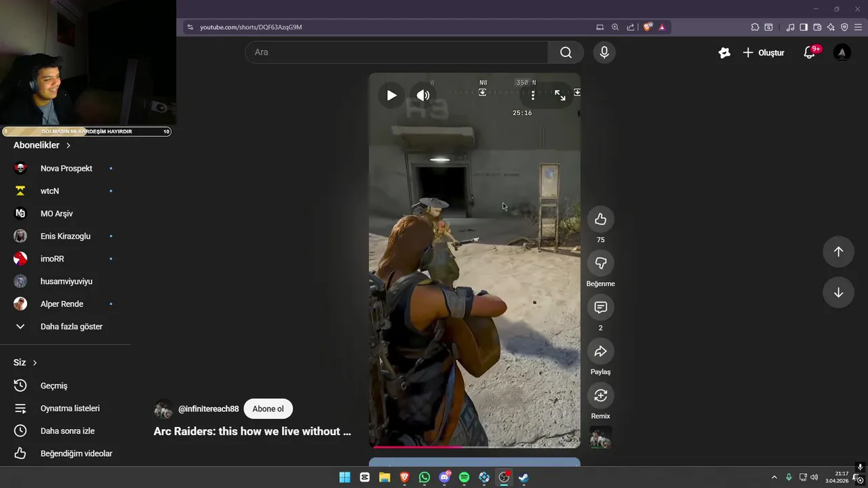The image size is (868, 488).
Task: Open browser extensions puzzle icon
Action: coord(755,27)
